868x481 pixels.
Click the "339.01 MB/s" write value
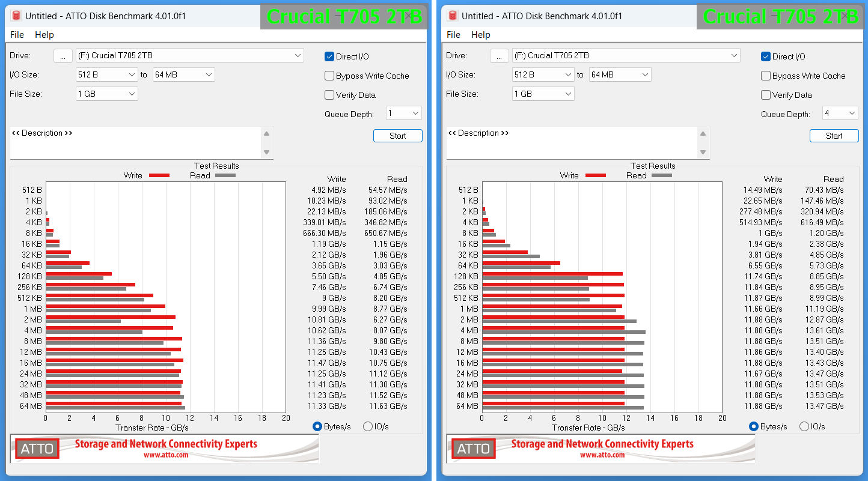point(325,222)
